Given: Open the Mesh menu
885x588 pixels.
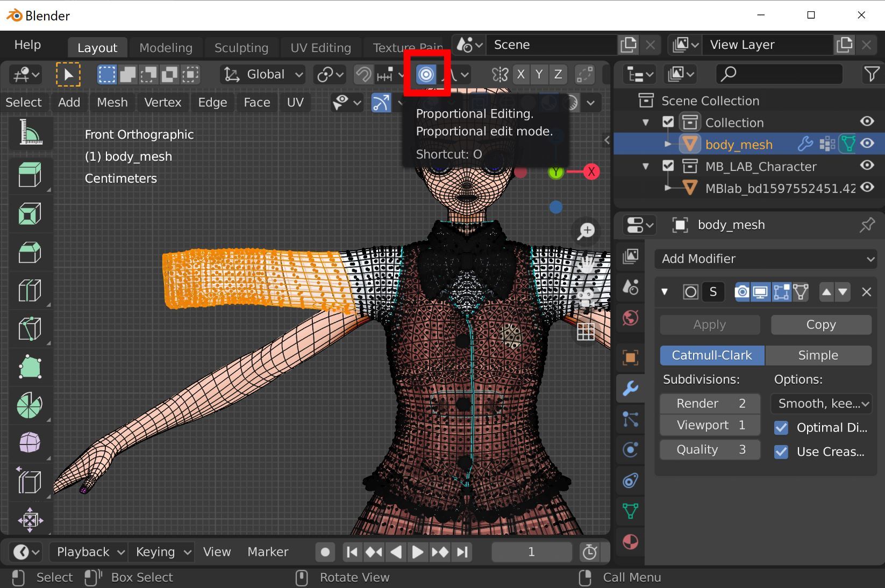Looking at the screenshot, I should pyautogui.click(x=112, y=102).
